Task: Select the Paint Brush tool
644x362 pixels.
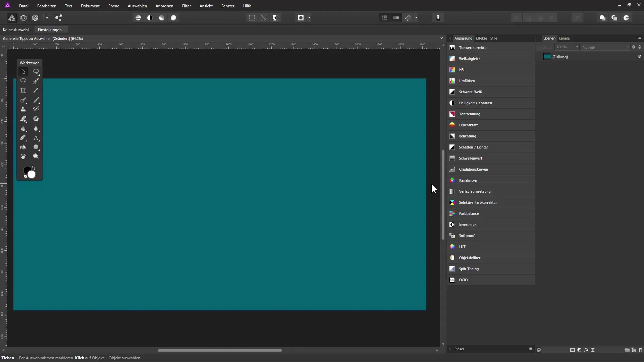Action: pyautogui.click(x=36, y=100)
